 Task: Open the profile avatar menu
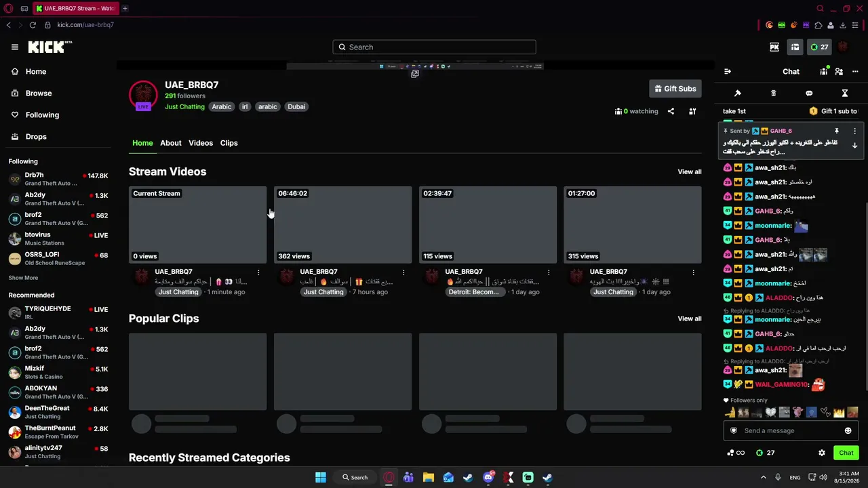click(x=843, y=47)
